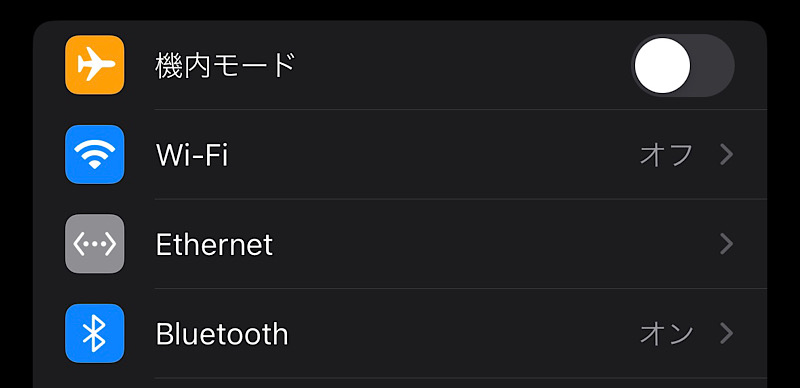Viewport: 800px width, 388px height.
Task: Select the Ethernet text label
Action: coord(214,245)
